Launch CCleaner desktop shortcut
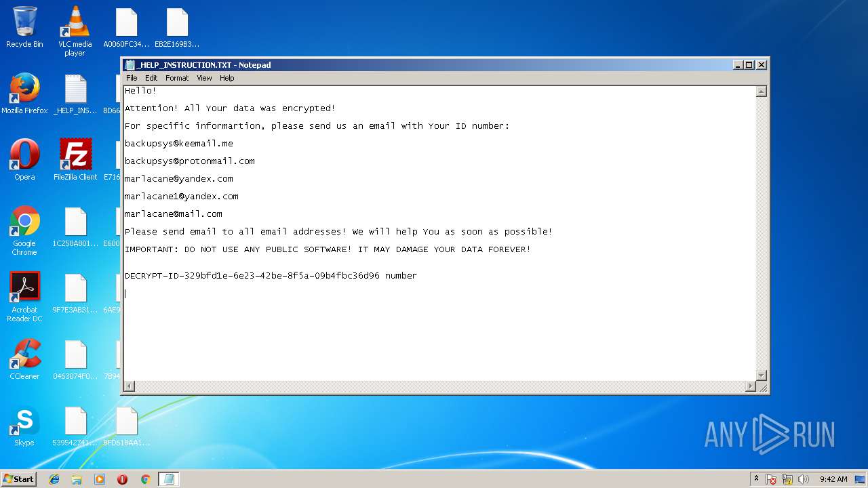 click(x=24, y=359)
